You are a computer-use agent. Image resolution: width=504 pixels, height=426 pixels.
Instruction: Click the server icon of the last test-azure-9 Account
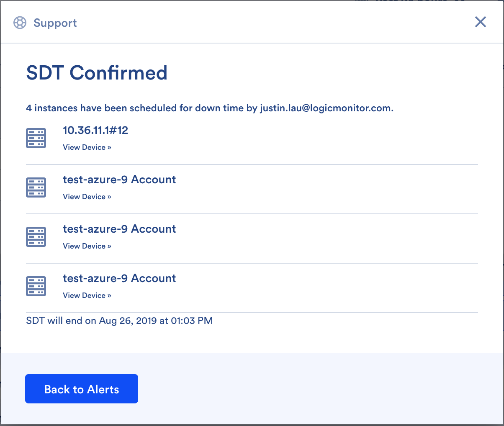36,286
